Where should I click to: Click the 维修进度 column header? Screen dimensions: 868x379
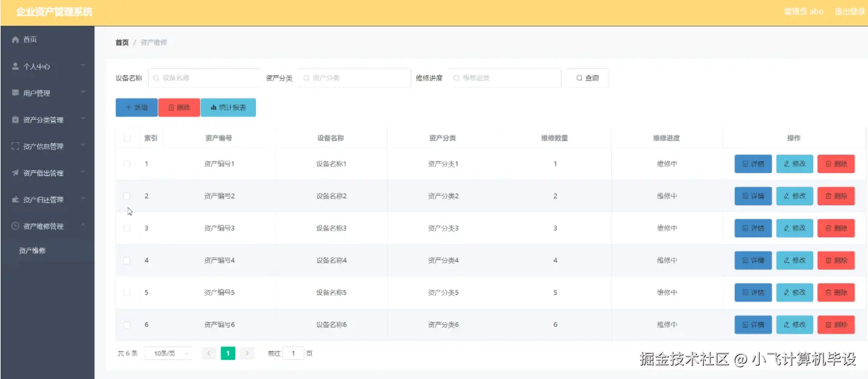click(667, 138)
